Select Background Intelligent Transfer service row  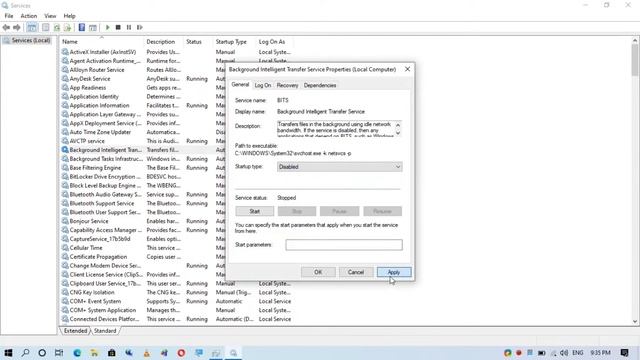(142, 150)
